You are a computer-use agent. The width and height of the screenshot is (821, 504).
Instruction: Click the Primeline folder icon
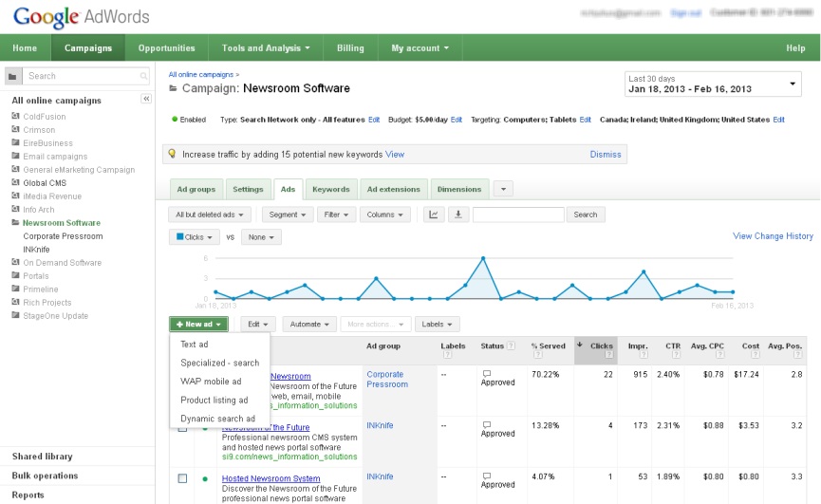click(x=16, y=289)
